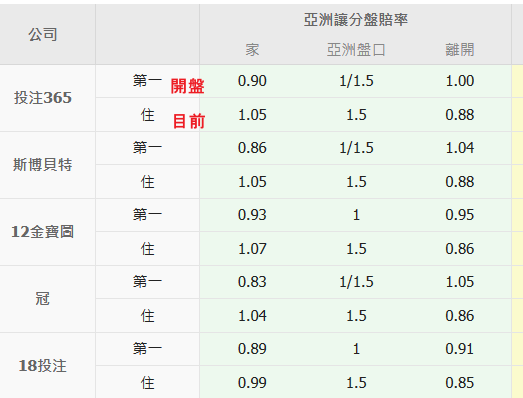Click the 住 label in 18投注 row

pyautogui.click(x=147, y=383)
